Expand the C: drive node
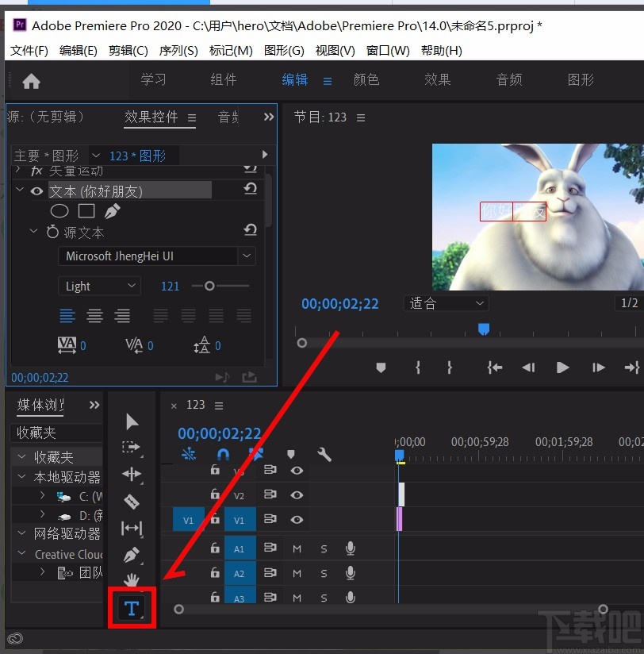Screen dimensions: 644x654 coord(42,495)
